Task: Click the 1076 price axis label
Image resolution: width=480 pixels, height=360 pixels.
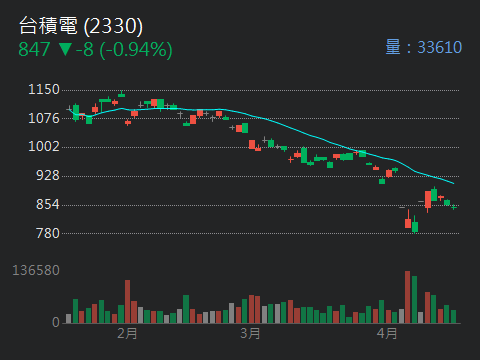Action: coord(44,118)
